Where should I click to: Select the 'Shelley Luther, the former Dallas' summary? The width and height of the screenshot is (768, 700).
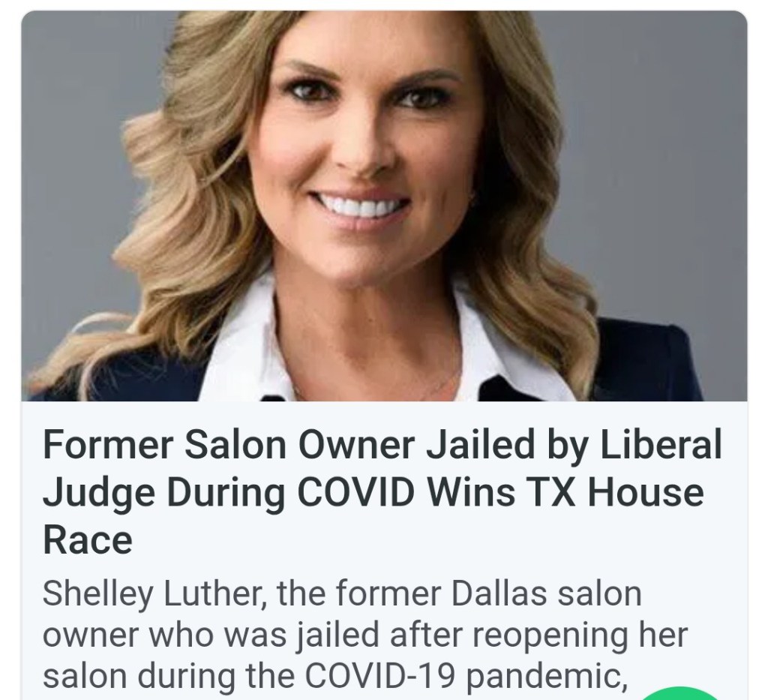tap(365, 635)
